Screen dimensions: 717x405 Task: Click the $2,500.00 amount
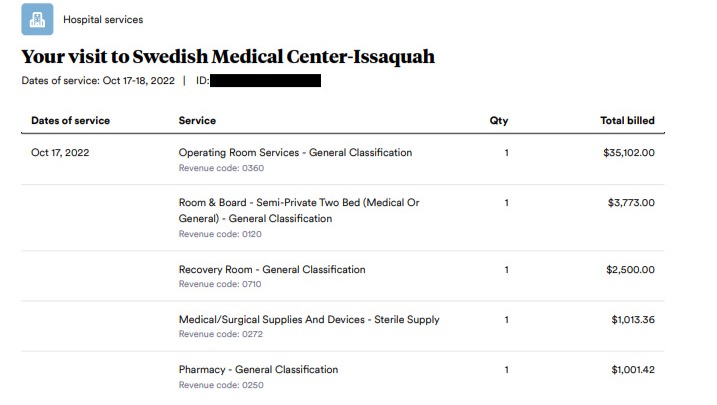630,270
